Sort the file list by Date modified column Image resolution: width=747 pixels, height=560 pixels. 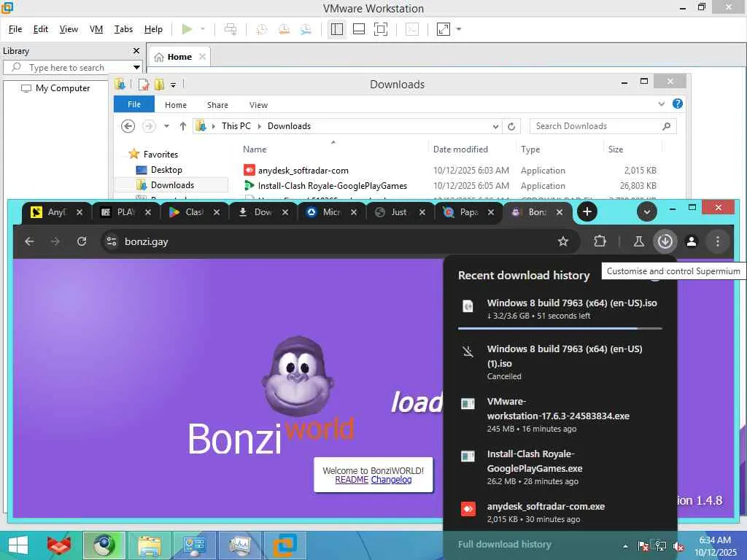[460, 149]
